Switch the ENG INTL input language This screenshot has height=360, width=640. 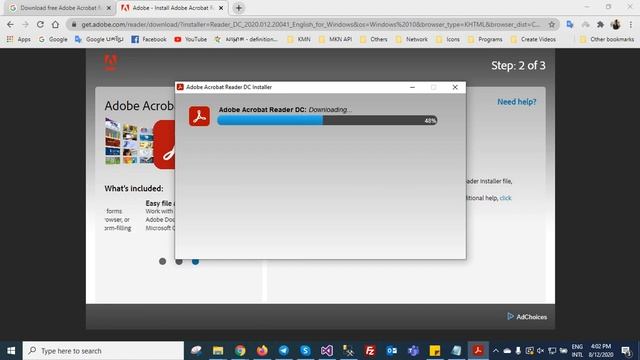pos(577,351)
